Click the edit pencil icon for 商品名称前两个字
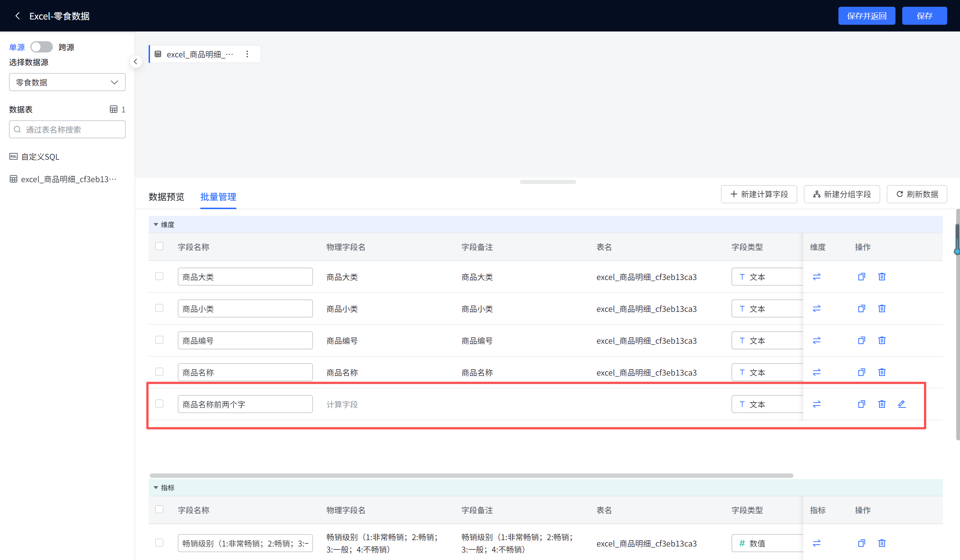 pos(902,404)
